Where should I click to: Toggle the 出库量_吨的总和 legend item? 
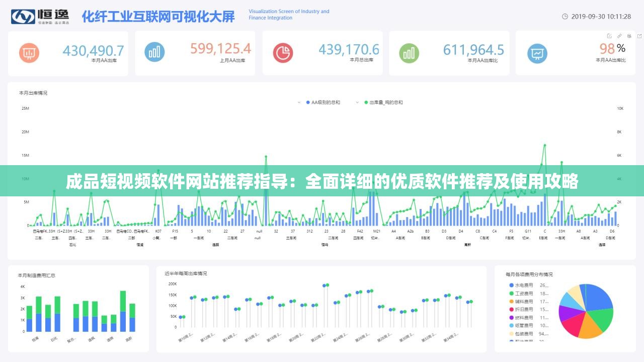click(x=385, y=102)
